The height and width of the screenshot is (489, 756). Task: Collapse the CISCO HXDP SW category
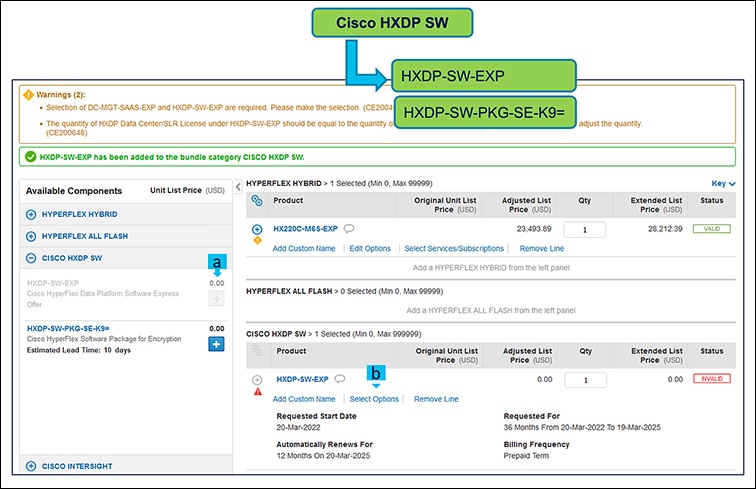tap(31, 258)
